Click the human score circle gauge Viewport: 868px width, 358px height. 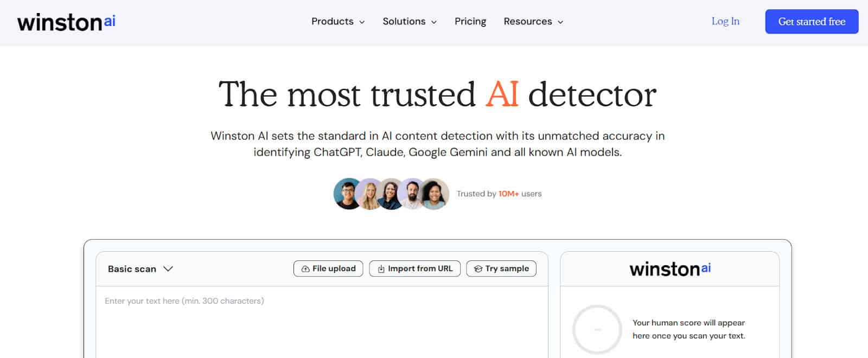(597, 329)
